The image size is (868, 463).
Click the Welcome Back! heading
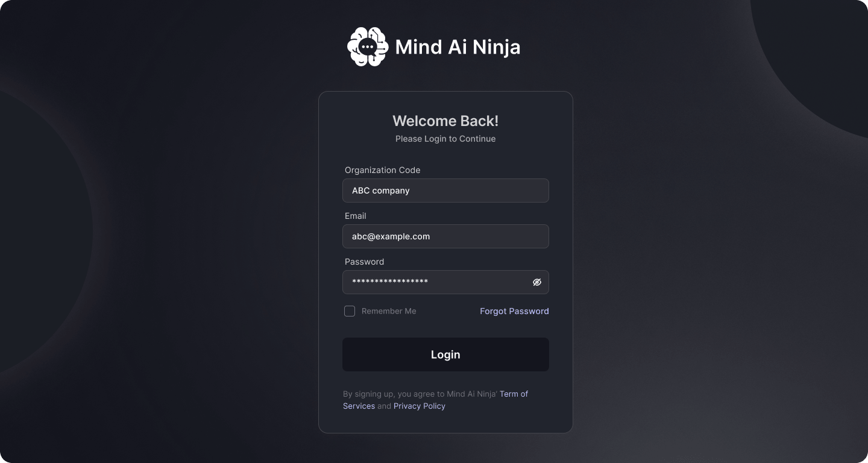pyautogui.click(x=445, y=121)
